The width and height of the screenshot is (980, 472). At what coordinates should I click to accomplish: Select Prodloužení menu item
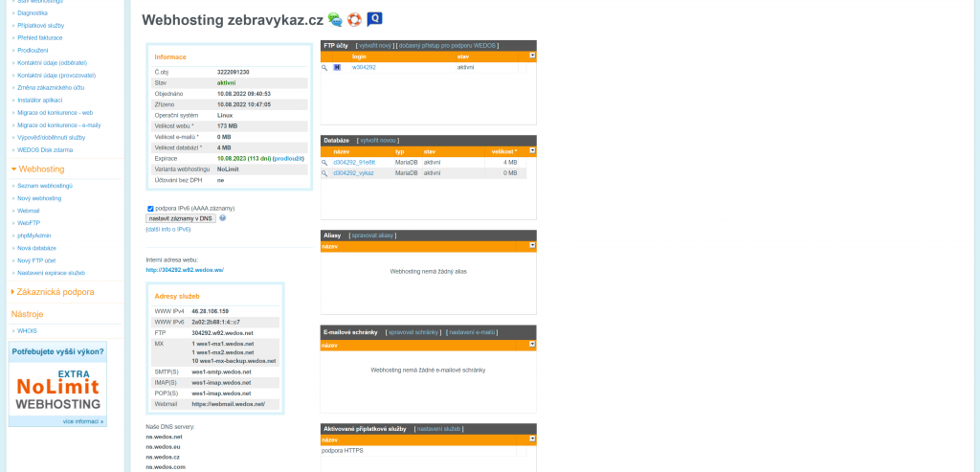(33, 50)
